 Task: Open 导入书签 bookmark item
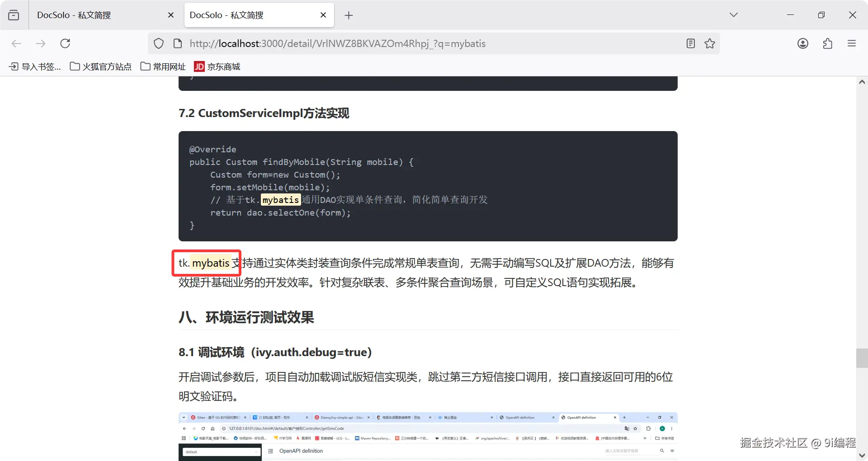(35, 66)
